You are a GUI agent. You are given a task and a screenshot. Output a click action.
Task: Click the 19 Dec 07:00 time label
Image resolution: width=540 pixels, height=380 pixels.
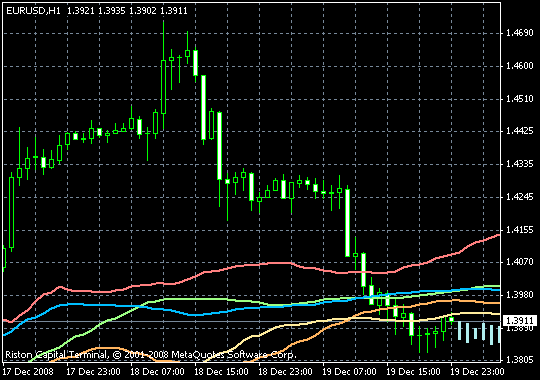click(x=349, y=372)
